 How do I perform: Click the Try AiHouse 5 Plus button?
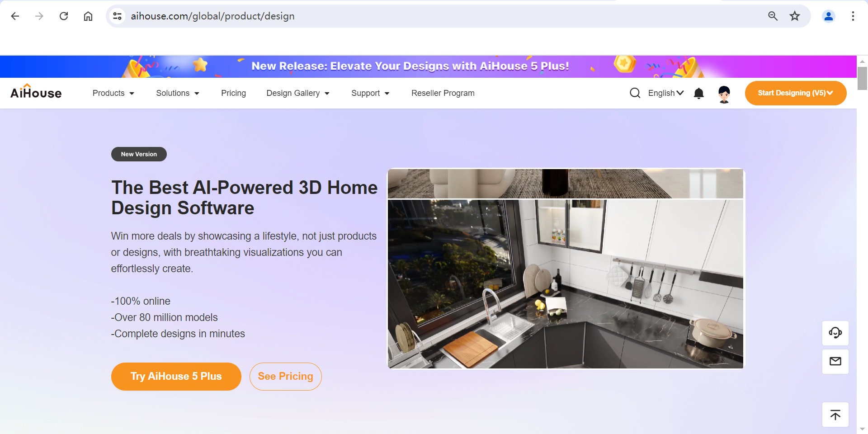(x=176, y=377)
